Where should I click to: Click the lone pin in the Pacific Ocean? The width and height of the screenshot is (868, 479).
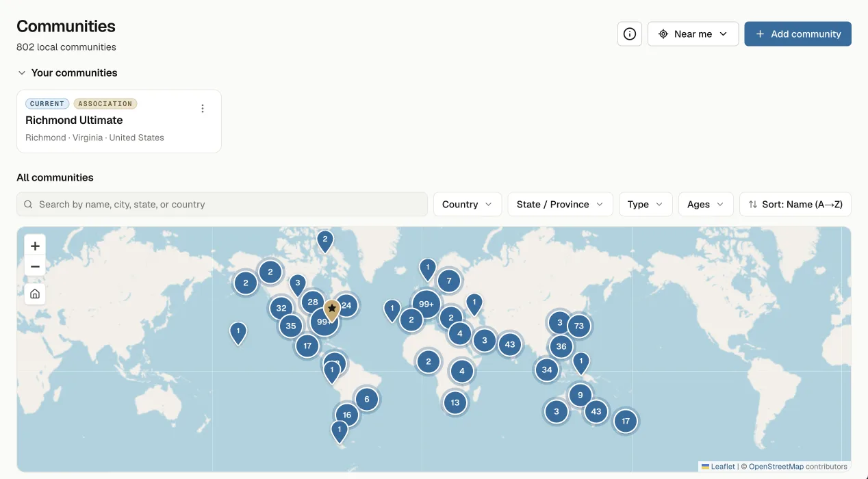point(238,333)
